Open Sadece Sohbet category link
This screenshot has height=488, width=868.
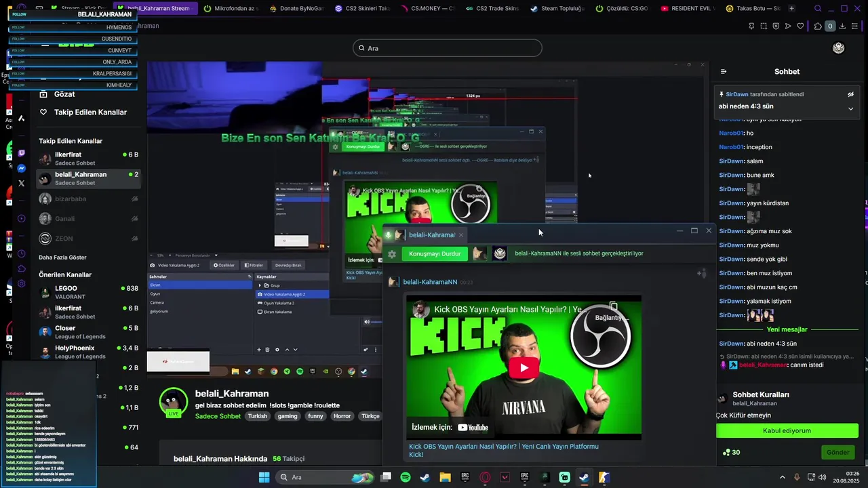click(x=218, y=416)
